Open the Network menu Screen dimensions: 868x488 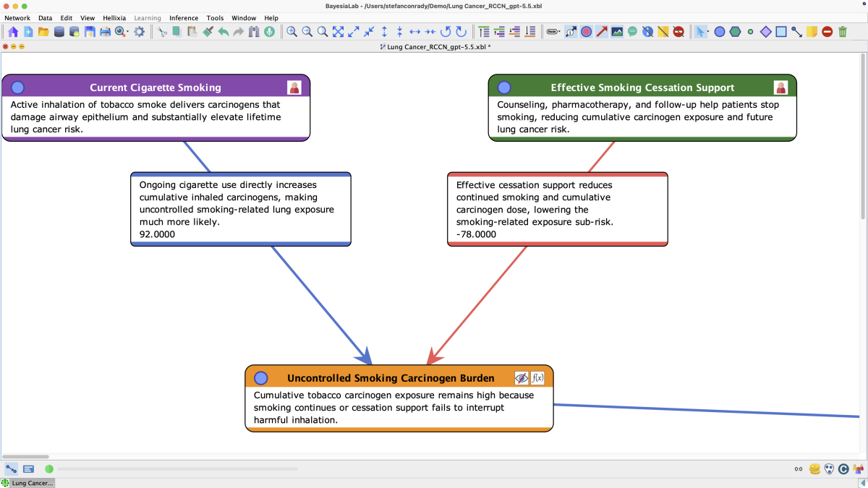click(17, 18)
